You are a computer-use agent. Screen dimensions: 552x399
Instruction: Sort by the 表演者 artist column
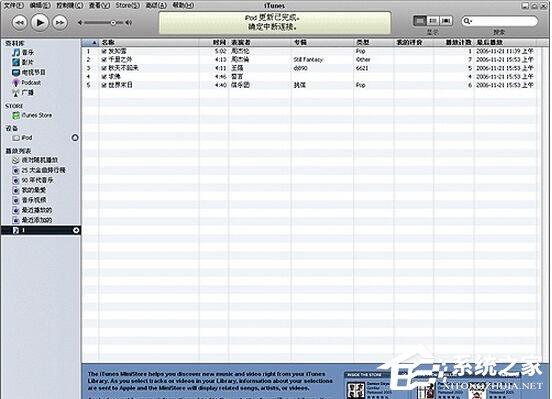click(x=260, y=43)
